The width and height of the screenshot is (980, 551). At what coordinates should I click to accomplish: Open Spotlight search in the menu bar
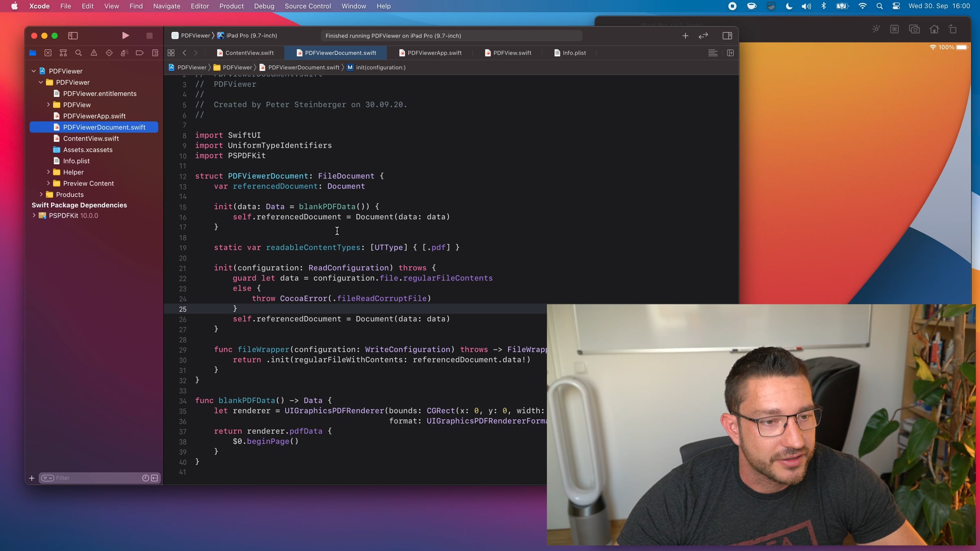[x=880, y=6]
